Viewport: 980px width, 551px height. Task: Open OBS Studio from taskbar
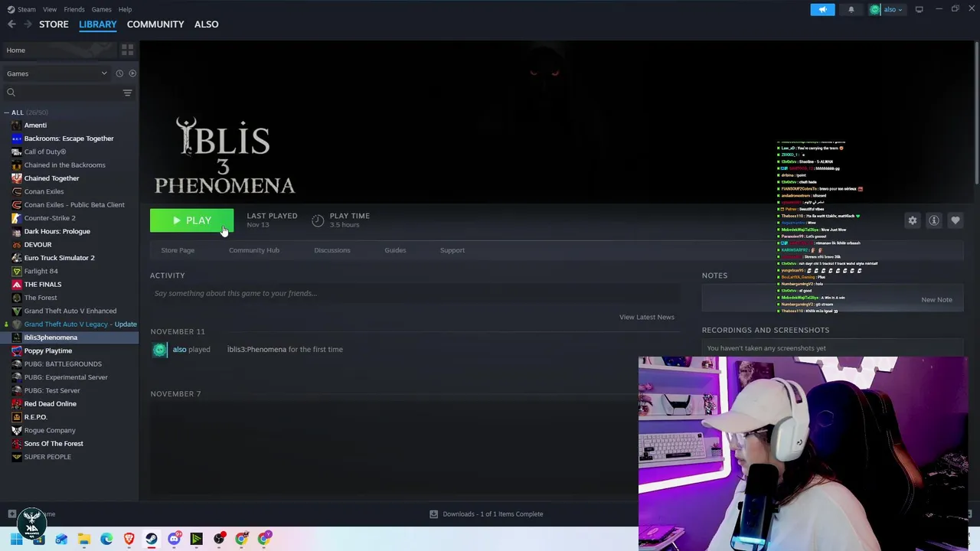pos(219,539)
